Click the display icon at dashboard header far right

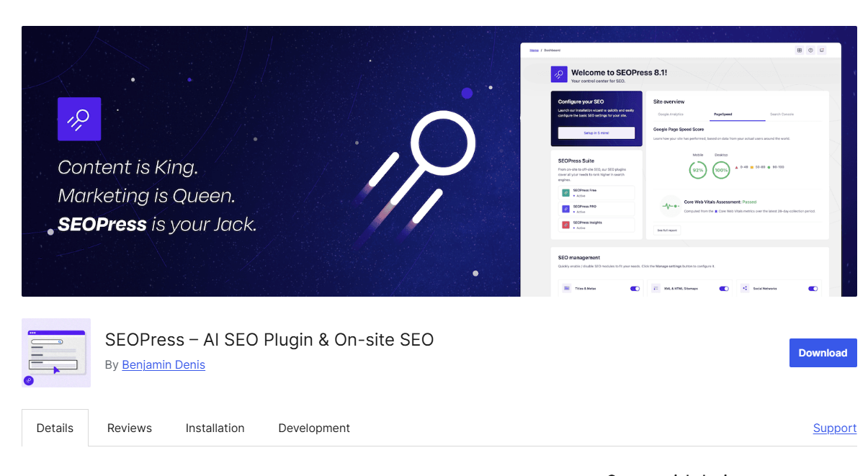point(821,50)
